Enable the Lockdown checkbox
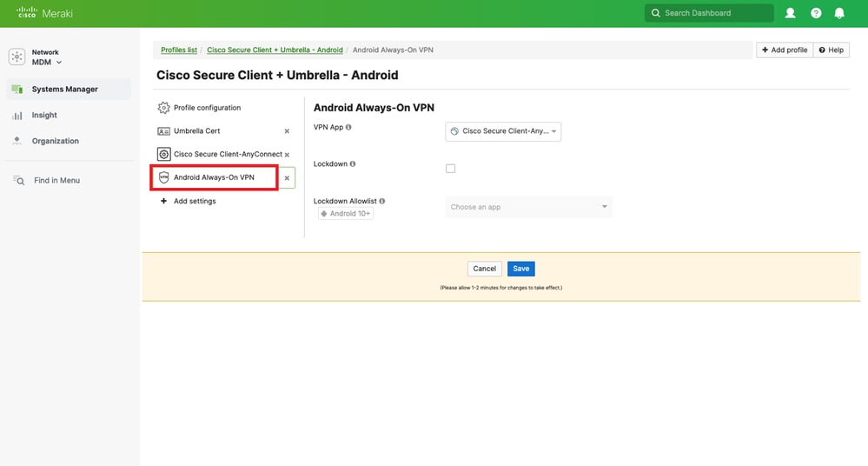868x466 pixels. (451, 169)
